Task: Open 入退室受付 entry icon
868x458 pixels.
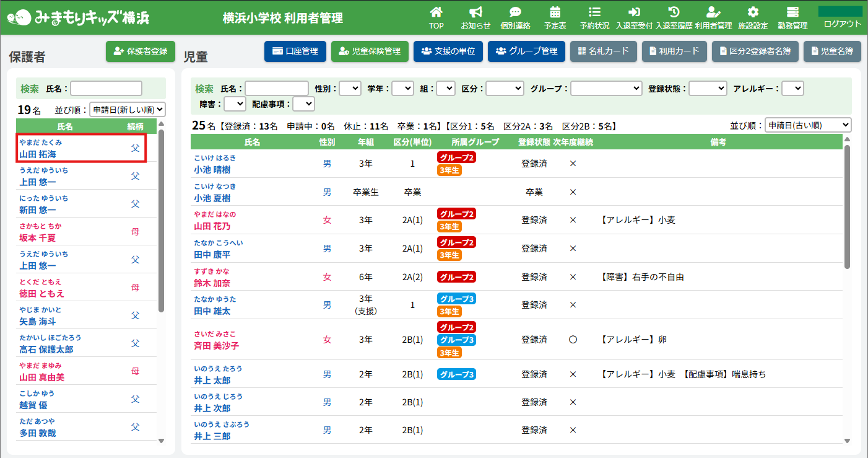Action: coord(634,12)
